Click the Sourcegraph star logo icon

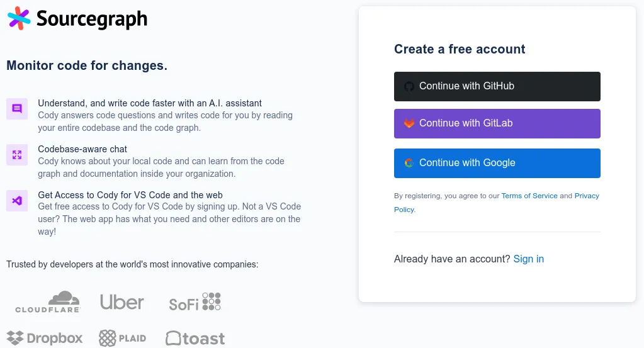[x=19, y=18]
